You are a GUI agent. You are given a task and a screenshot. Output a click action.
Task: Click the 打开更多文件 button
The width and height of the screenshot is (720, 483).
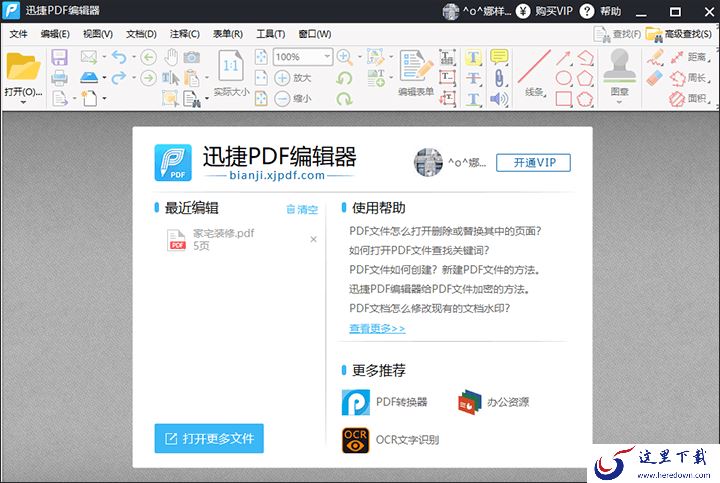(x=209, y=438)
